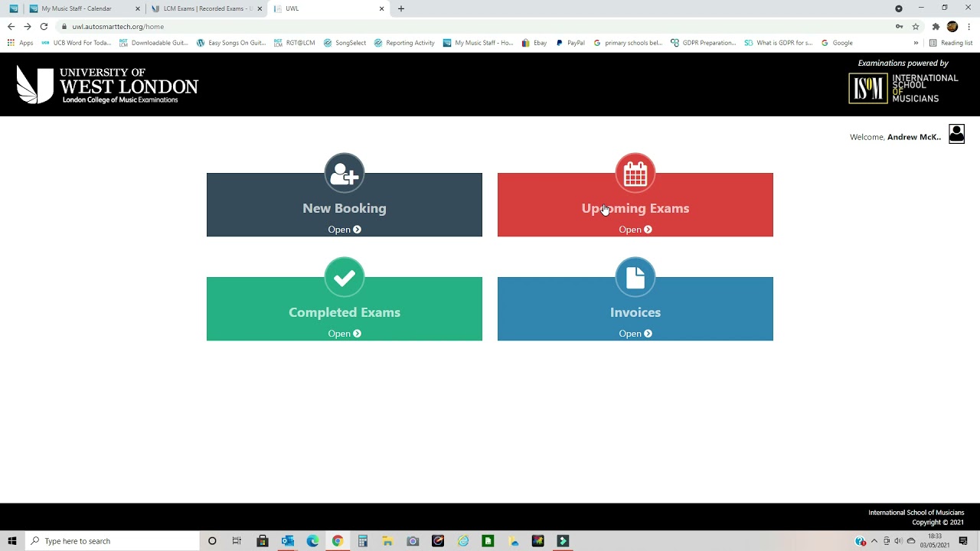
Task: Open the Upcoming Exams link
Action: point(635,230)
